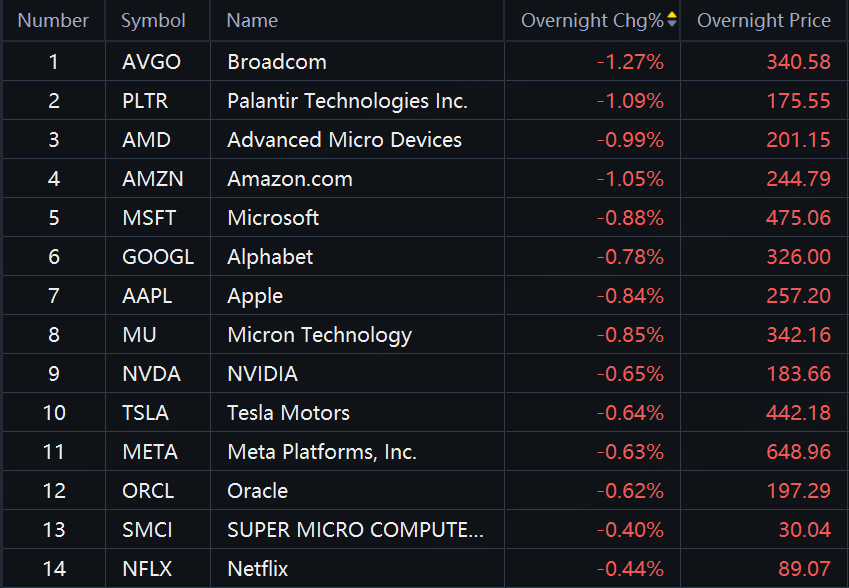
Task: Click on Amazon.com name
Action: (289, 179)
